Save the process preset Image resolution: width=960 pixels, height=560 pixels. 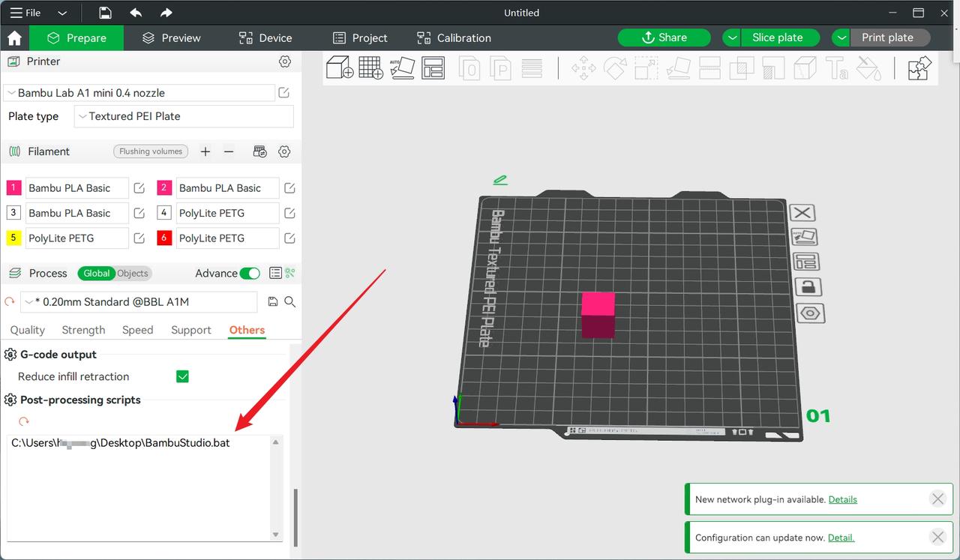coord(273,301)
